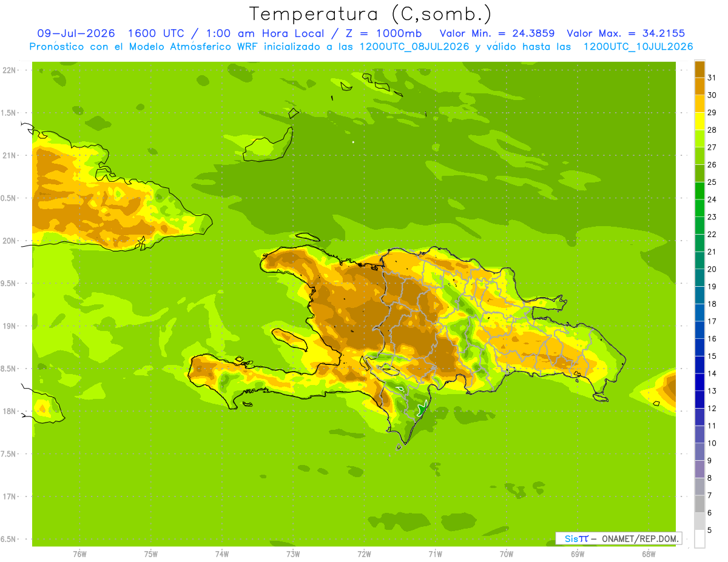Viewport: 728px width, 562px height.
Task: Select the legend swatch between 8 and 9
Action: point(699,469)
